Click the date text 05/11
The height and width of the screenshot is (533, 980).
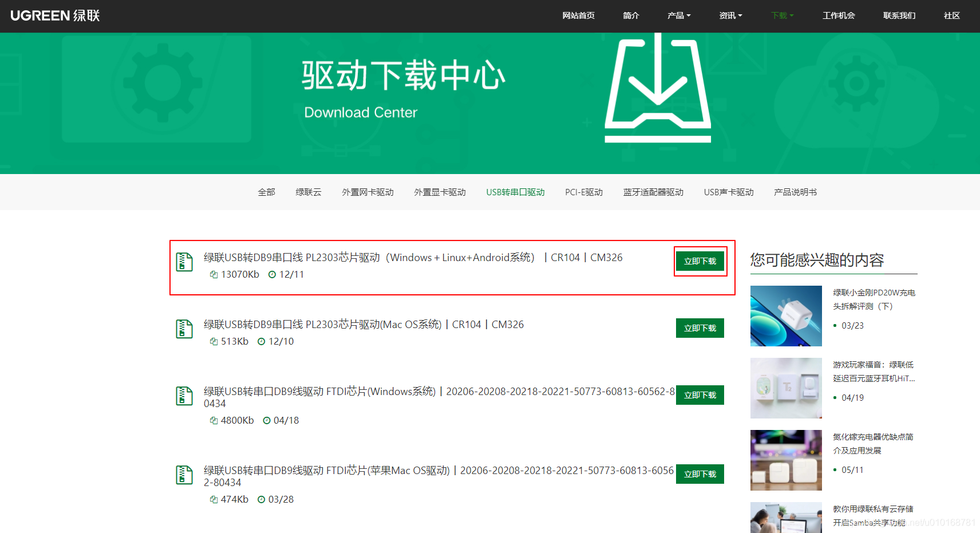pos(852,470)
